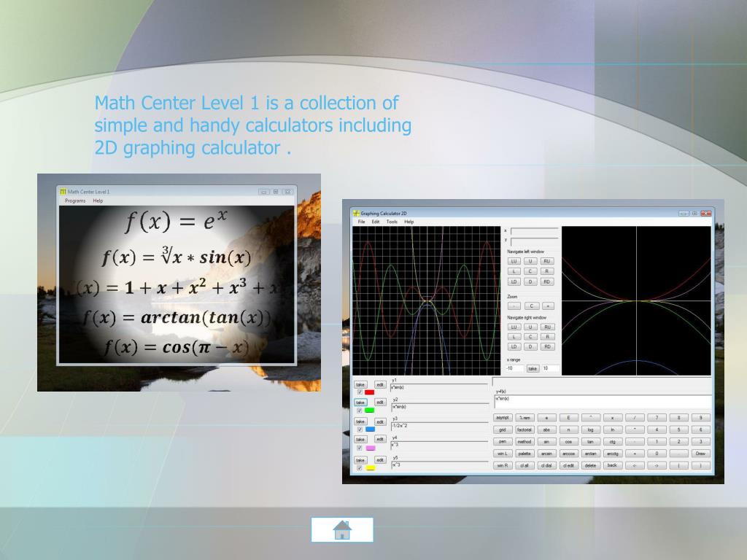Image resolution: width=747 pixels, height=560 pixels.
Task: Click LU in Navigate left window
Action: point(514,261)
